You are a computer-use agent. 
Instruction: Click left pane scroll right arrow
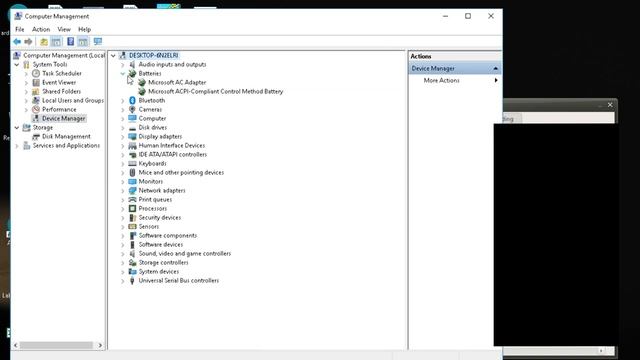tap(100, 345)
